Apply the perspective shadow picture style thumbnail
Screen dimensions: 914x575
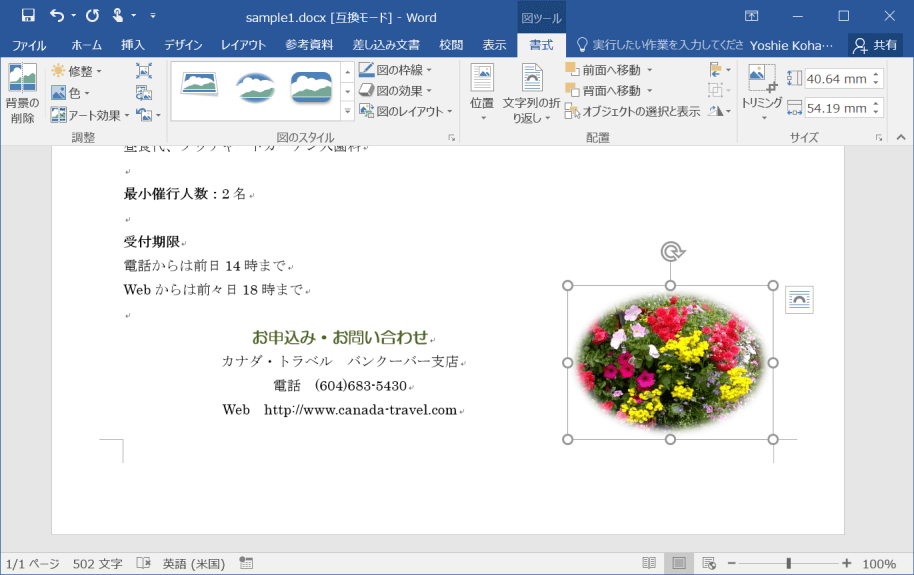pos(199,86)
